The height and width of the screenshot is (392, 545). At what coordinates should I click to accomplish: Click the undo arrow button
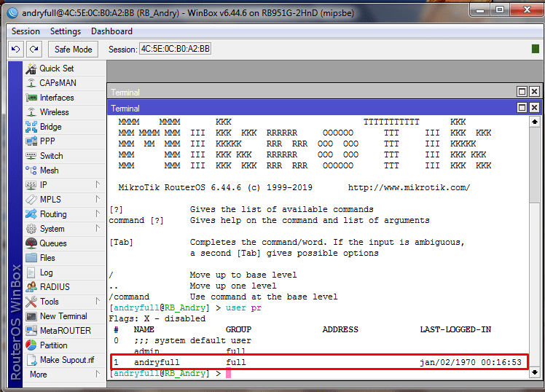pos(16,49)
